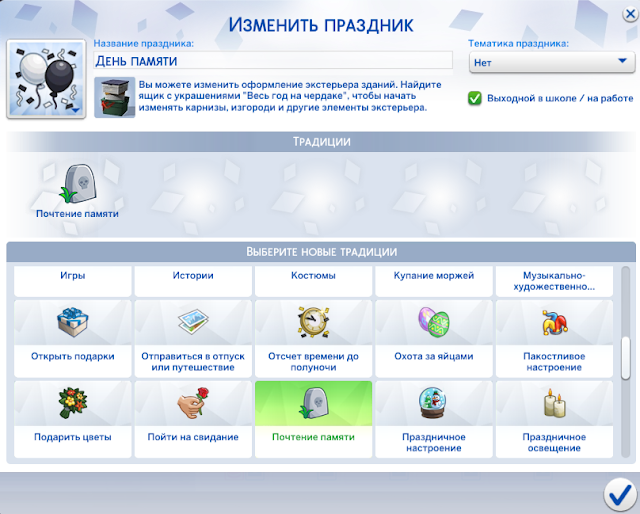The height and width of the screenshot is (514, 640).
Task: Choose the Купание моржей tradition tile
Action: point(434,281)
